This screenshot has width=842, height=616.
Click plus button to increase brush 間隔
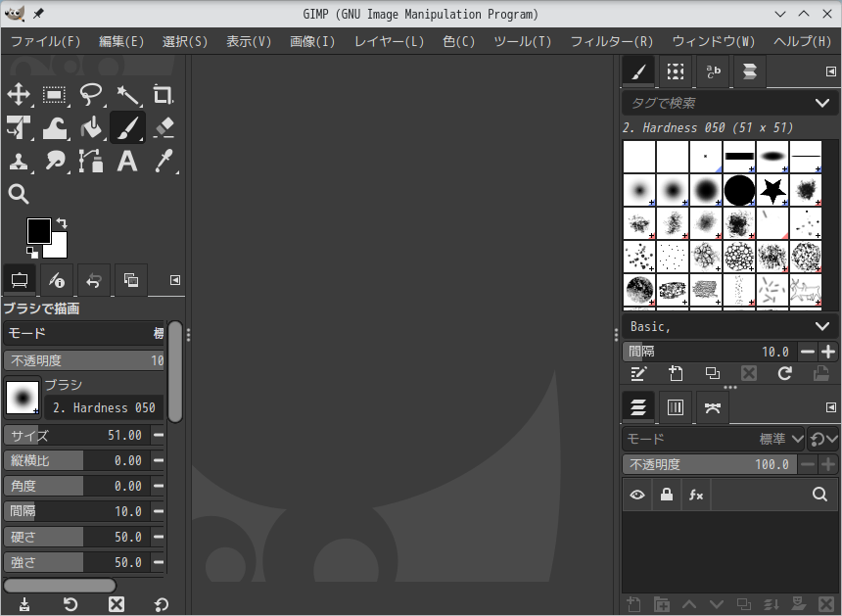tap(828, 352)
